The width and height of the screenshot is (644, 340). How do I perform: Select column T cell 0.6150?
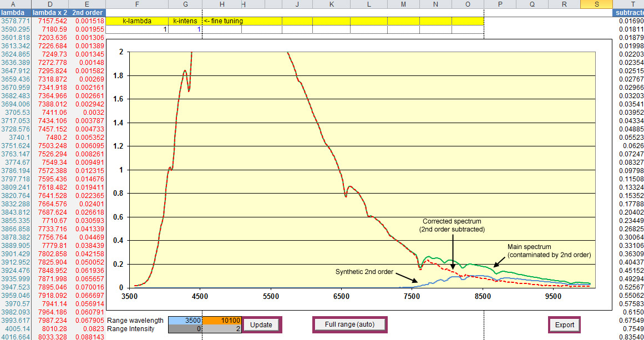(628, 312)
